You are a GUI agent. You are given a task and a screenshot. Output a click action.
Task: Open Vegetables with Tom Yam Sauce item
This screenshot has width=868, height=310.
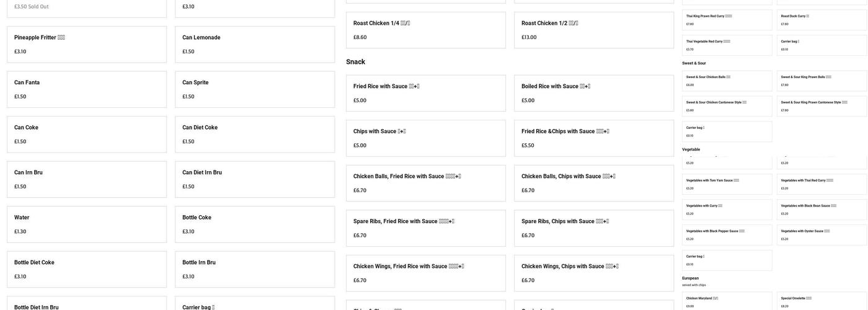click(x=727, y=184)
